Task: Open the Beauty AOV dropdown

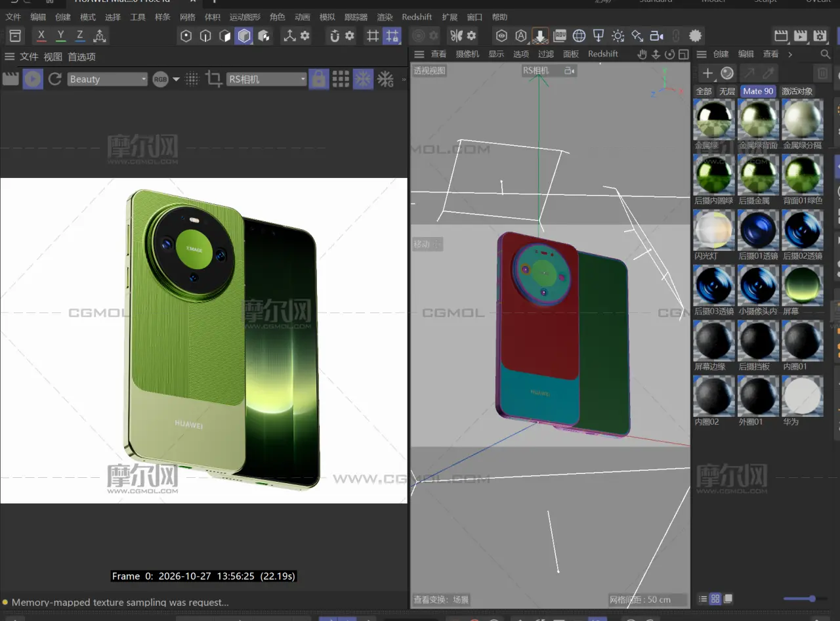Action: pos(108,79)
